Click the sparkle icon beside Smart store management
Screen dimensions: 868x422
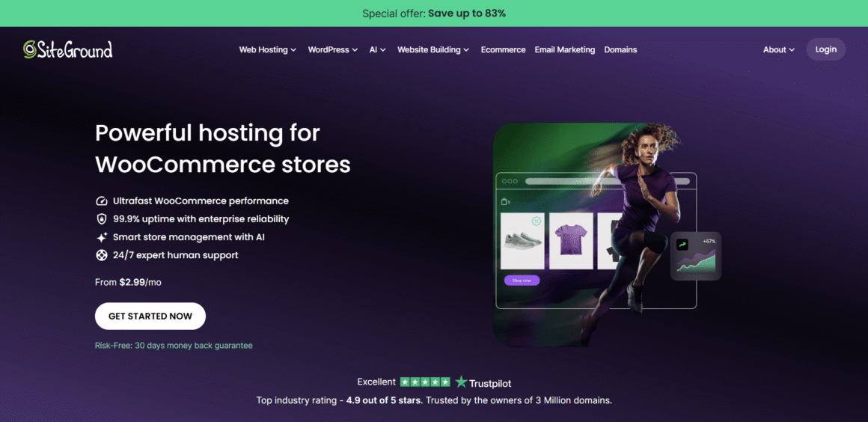[x=101, y=238]
